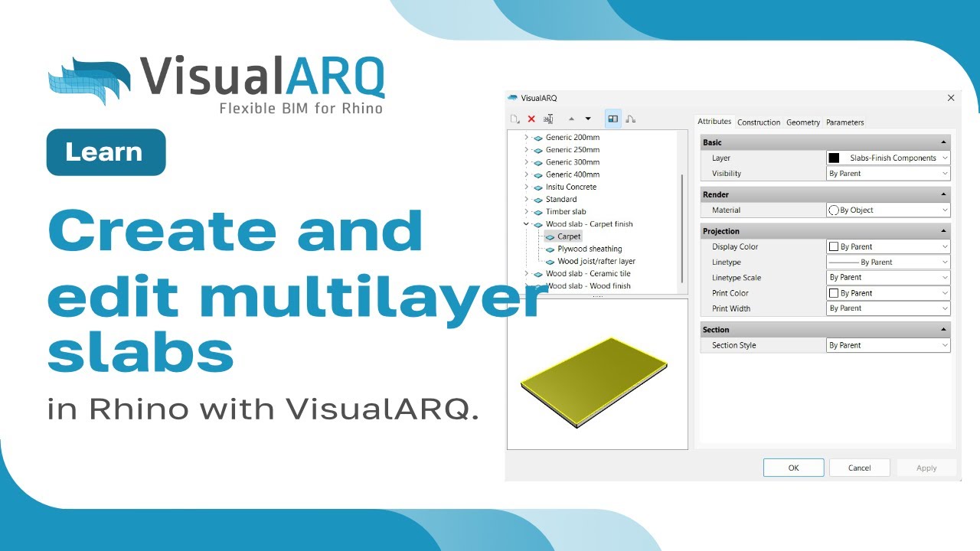Click the slab icon beside Timber slab
This screenshot has height=551, width=980.
click(538, 212)
